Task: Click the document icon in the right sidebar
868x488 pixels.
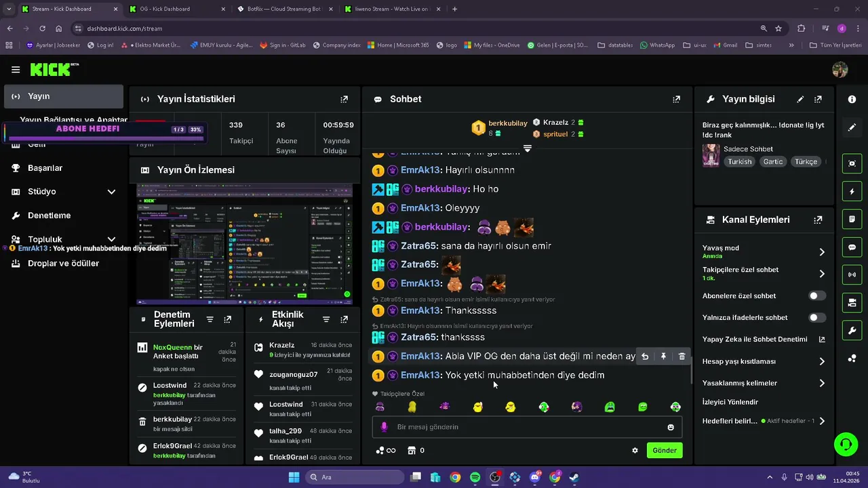Action: tap(852, 220)
